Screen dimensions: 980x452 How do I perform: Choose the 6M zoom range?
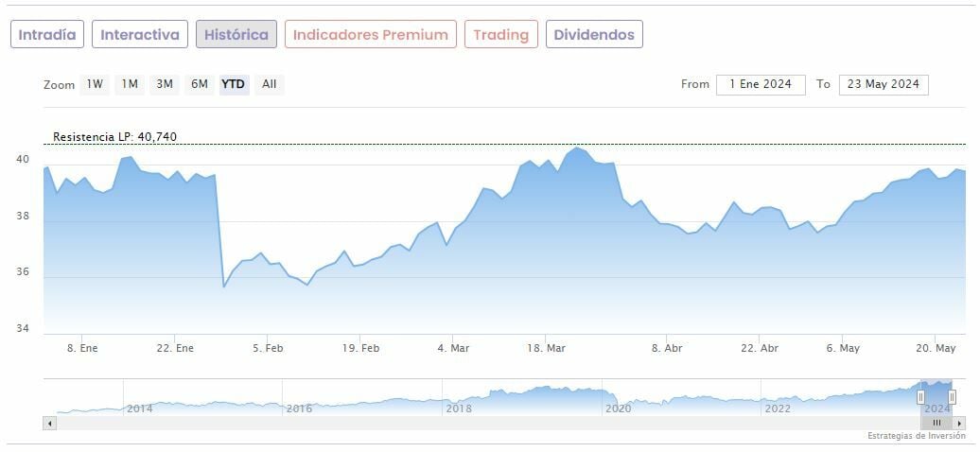click(199, 84)
